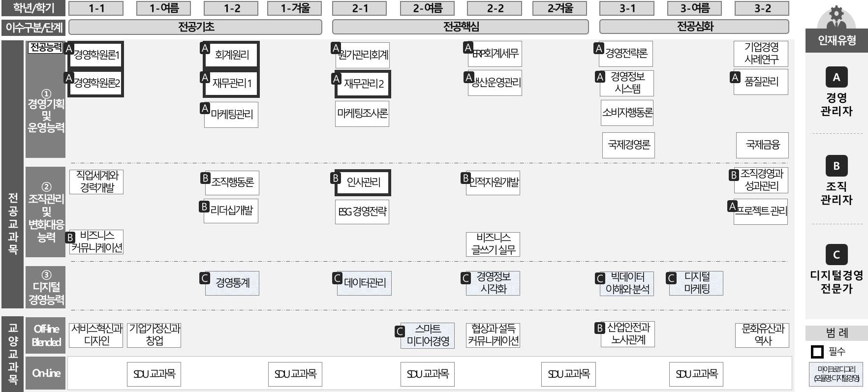Click the gear-person icon above 인재유형
The height and width of the screenshot is (392, 868).
(x=836, y=17)
